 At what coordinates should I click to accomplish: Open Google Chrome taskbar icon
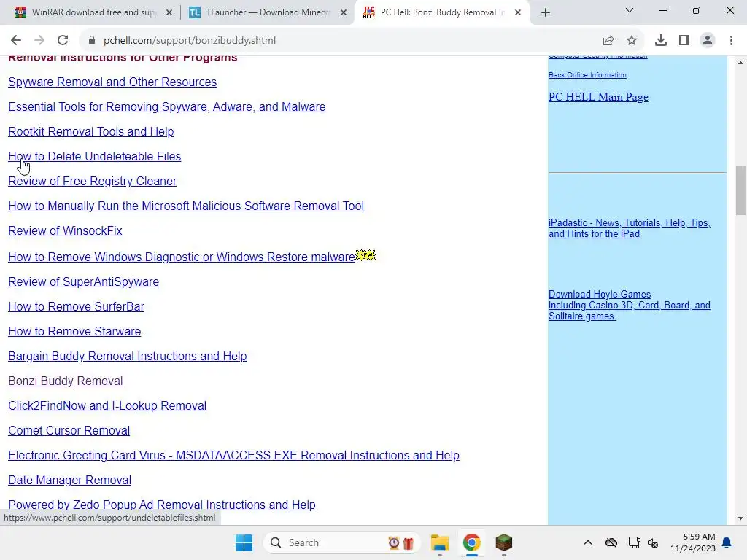pos(472,542)
